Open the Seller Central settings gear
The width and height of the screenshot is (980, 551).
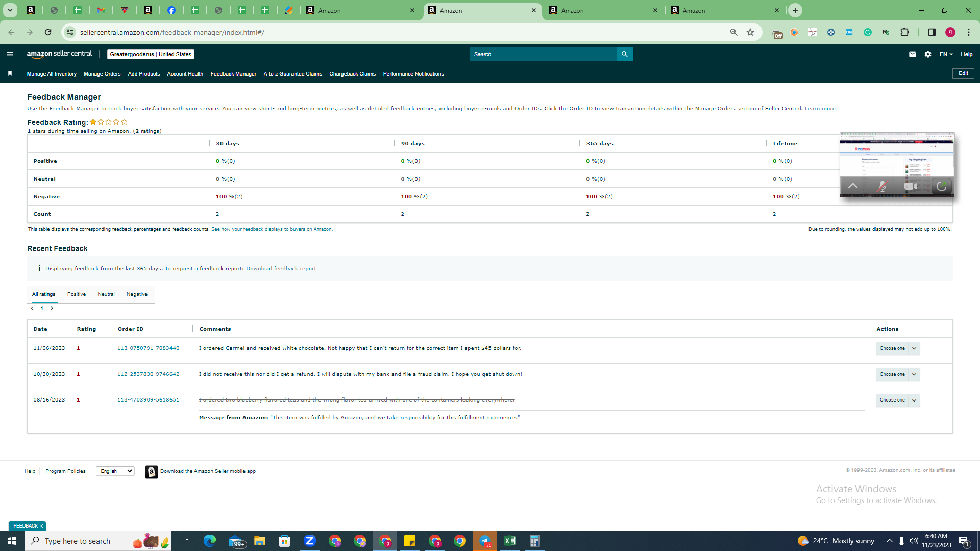coord(928,54)
